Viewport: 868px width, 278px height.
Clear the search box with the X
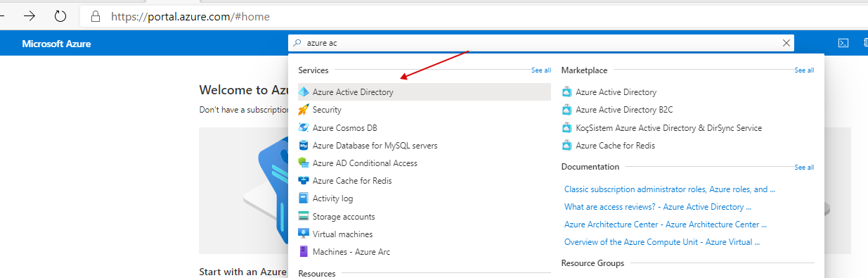tap(786, 44)
